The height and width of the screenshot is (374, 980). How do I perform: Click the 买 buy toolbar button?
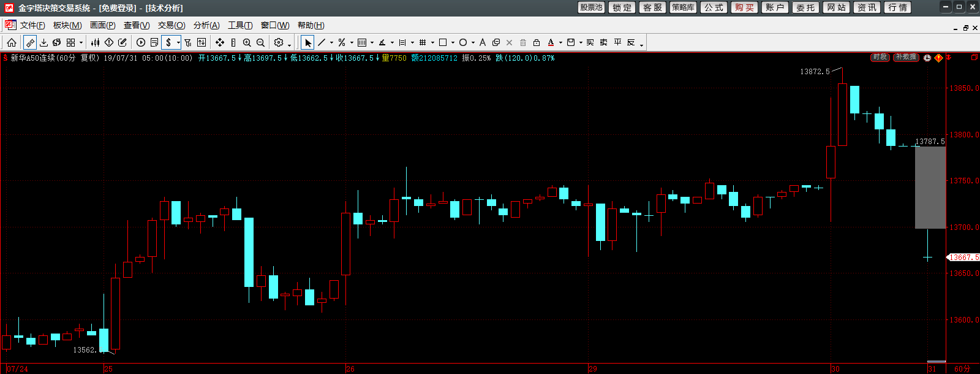(x=590, y=42)
